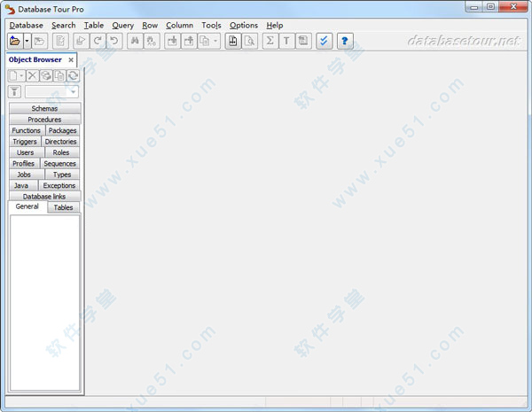Click the Export data toolbar icon
532x412 pixels.
pyautogui.click(x=189, y=42)
